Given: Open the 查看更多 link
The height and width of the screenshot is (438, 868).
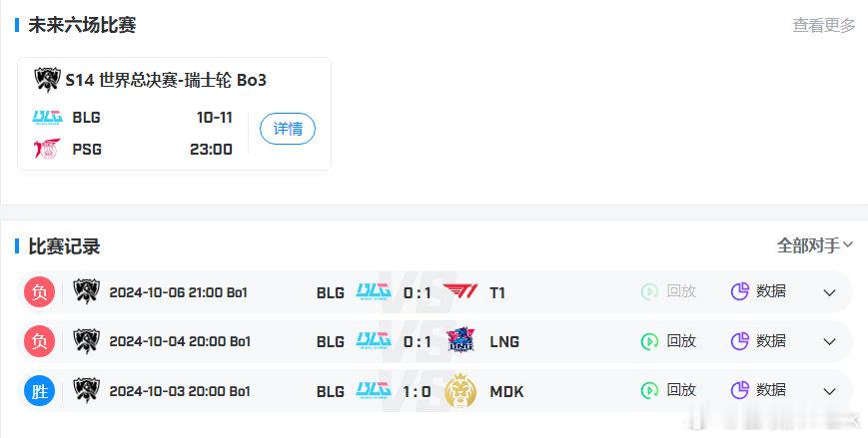Looking at the screenshot, I should 824,25.
